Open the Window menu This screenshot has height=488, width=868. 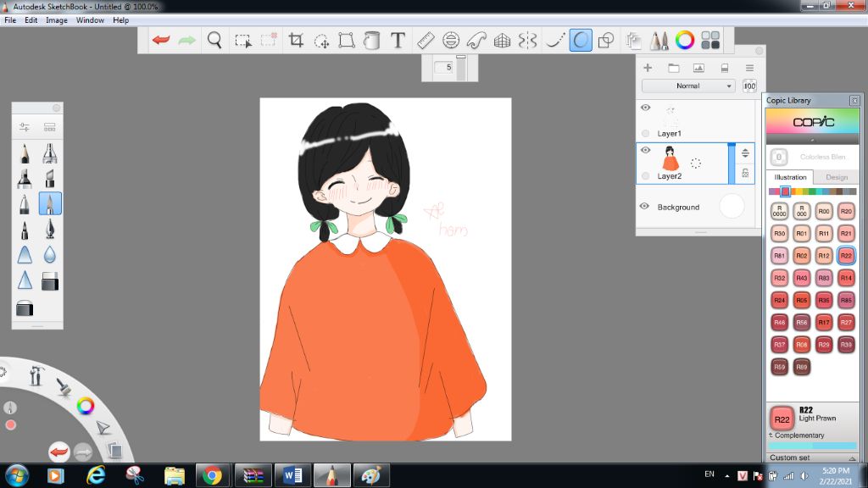(90, 20)
